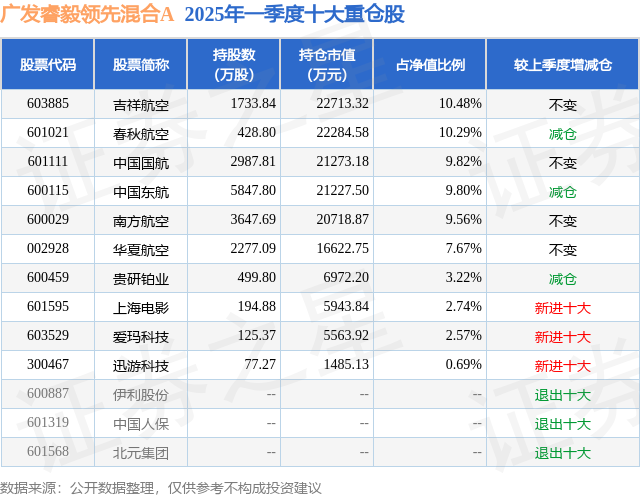This screenshot has width=640, height=497.
Task: Click 新进十大 in 上海电影 row
Action: [563, 308]
